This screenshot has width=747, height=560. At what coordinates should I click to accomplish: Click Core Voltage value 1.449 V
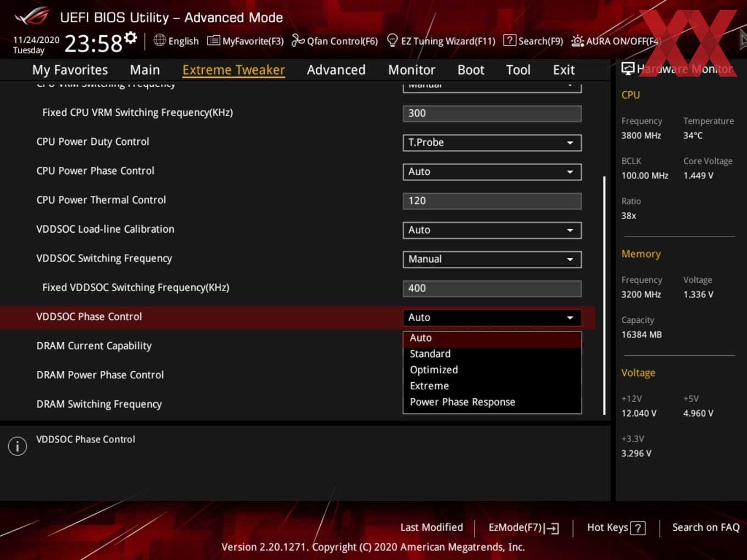[x=698, y=176]
